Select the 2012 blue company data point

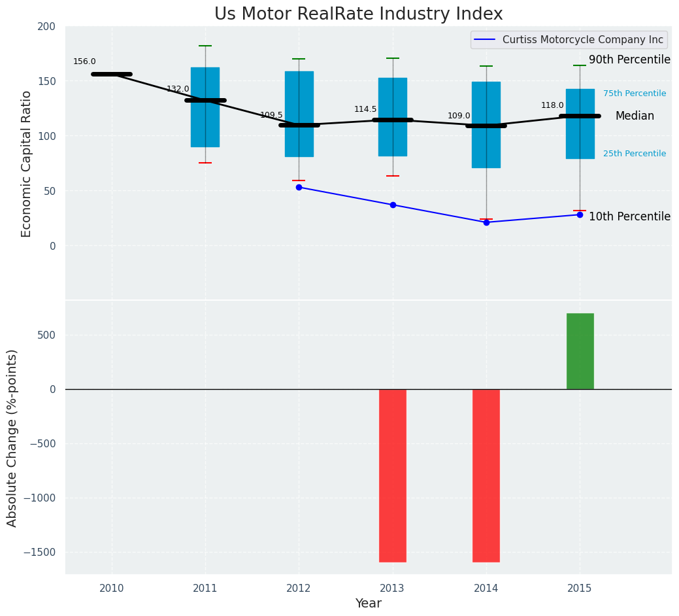pos(299,187)
